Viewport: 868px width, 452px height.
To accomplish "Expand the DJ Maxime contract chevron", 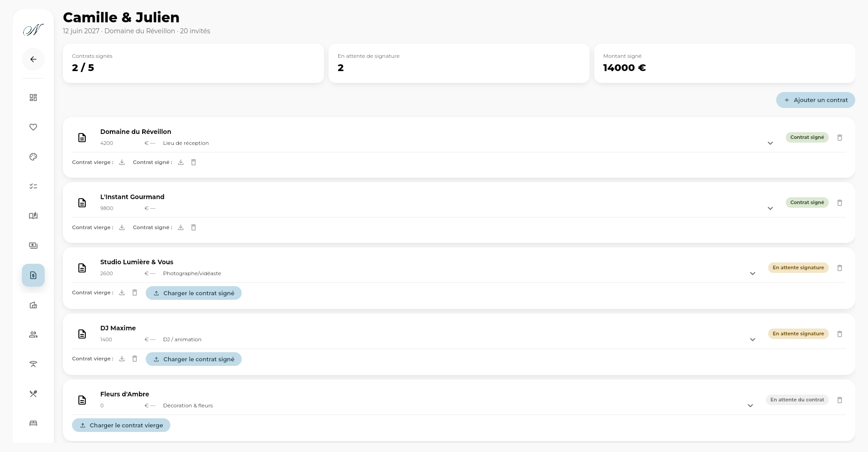I will (753, 339).
